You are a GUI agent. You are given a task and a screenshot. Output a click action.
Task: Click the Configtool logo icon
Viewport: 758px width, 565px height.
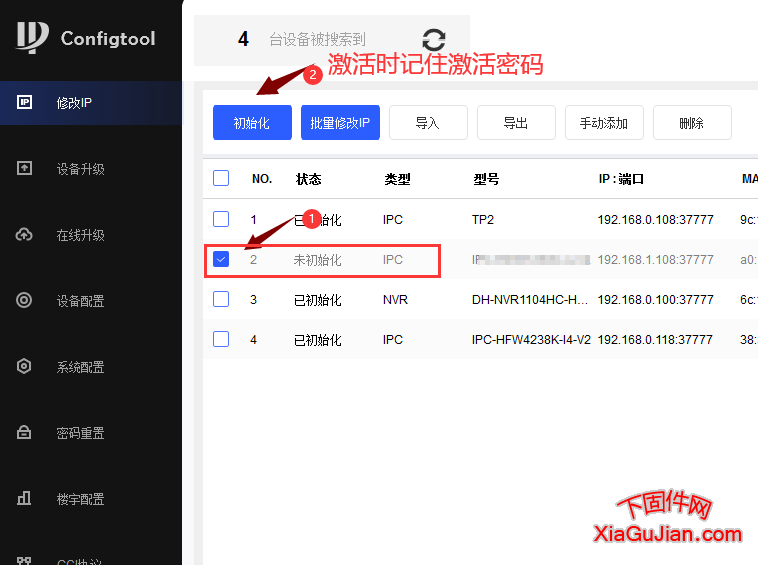tap(32, 37)
